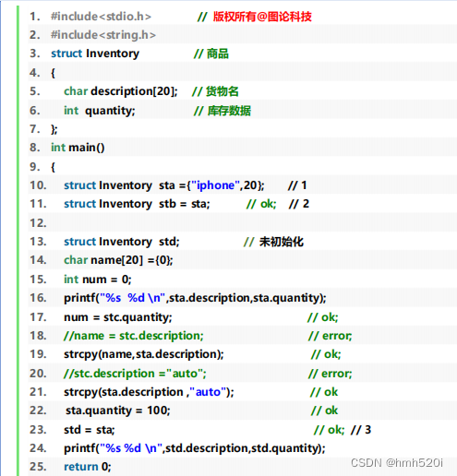Image resolution: width=457 pixels, height=476 pixels.
Task: Click the '// error;' comment on line 20
Action: point(330,374)
